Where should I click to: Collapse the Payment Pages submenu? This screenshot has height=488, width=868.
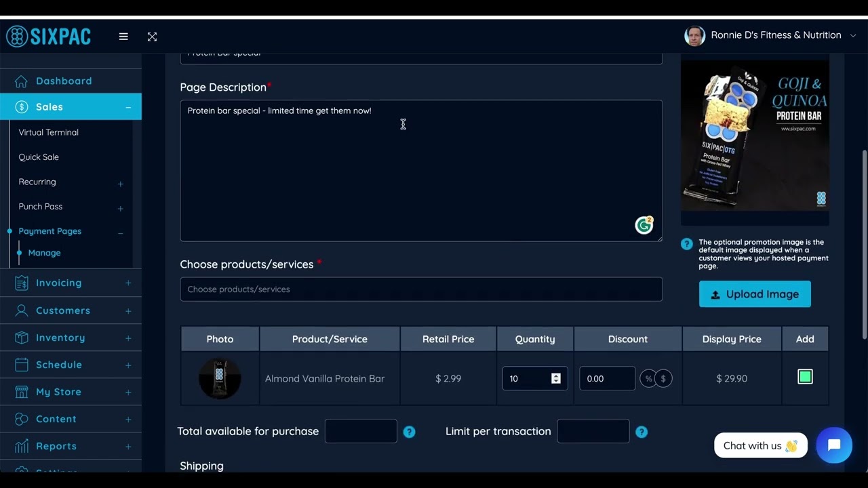121,233
